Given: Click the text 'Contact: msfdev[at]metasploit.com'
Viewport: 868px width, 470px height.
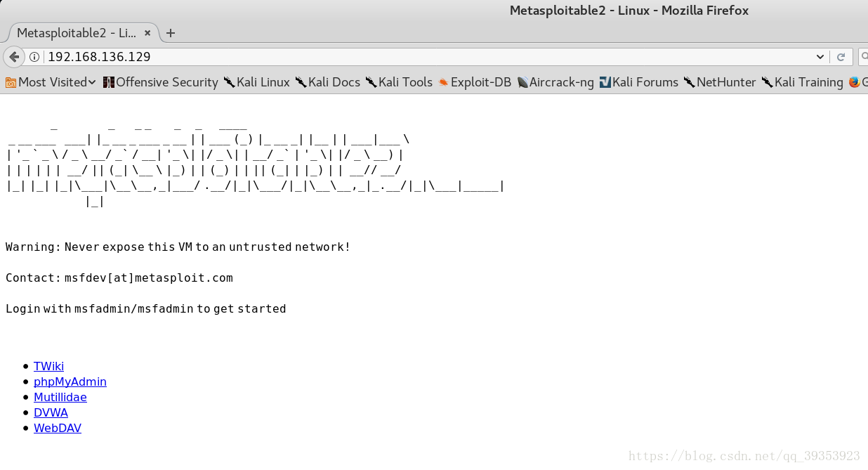Looking at the screenshot, I should pos(119,278).
